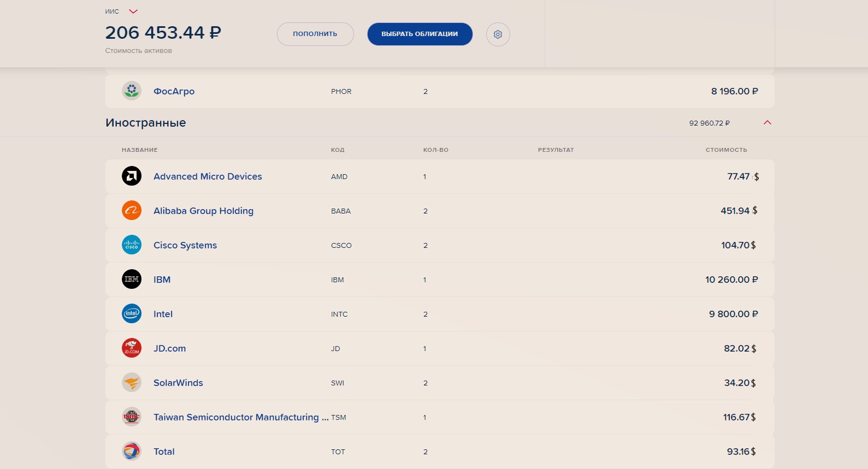Click the JD.com logo icon
This screenshot has height=469, width=868.
pyautogui.click(x=132, y=348)
